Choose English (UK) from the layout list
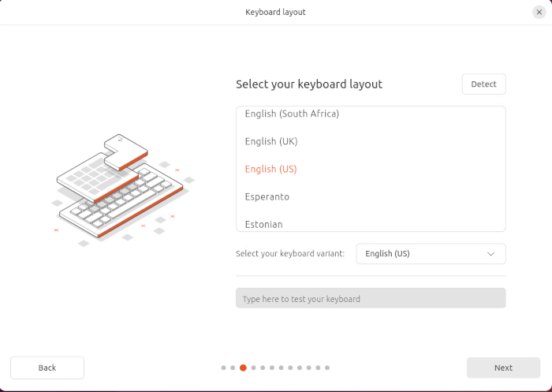This screenshot has width=552, height=392. (271, 141)
